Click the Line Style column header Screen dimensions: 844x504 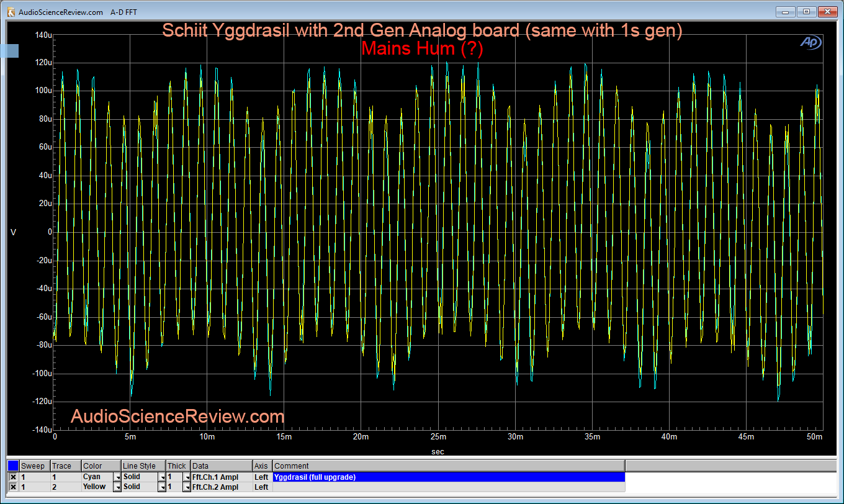point(143,466)
